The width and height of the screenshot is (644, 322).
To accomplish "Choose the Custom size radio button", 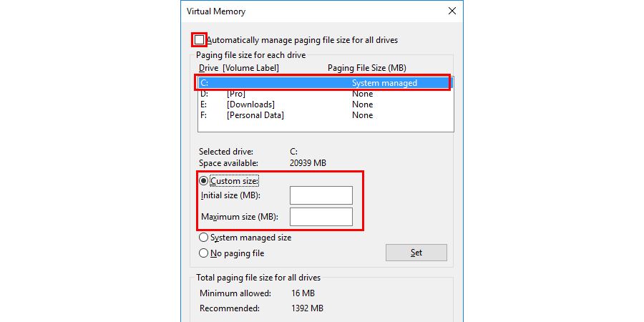I will (204, 181).
